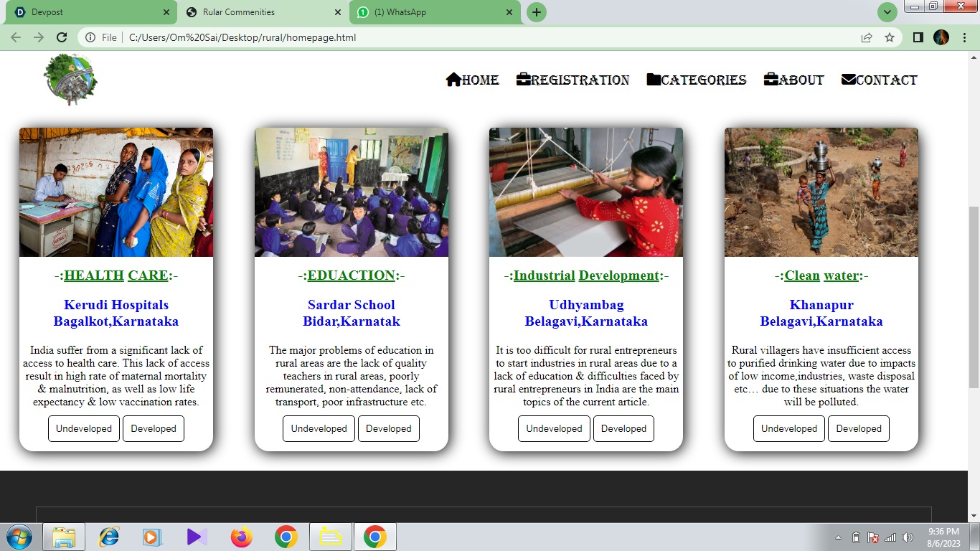Viewport: 980px width, 551px height.
Task: Open the EDUACTION link
Action: click(x=351, y=275)
